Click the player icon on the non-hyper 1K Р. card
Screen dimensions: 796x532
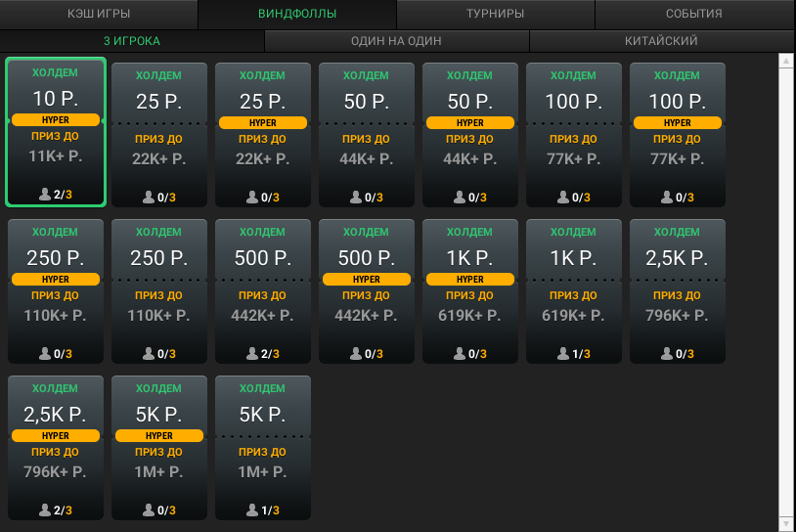[563, 354]
